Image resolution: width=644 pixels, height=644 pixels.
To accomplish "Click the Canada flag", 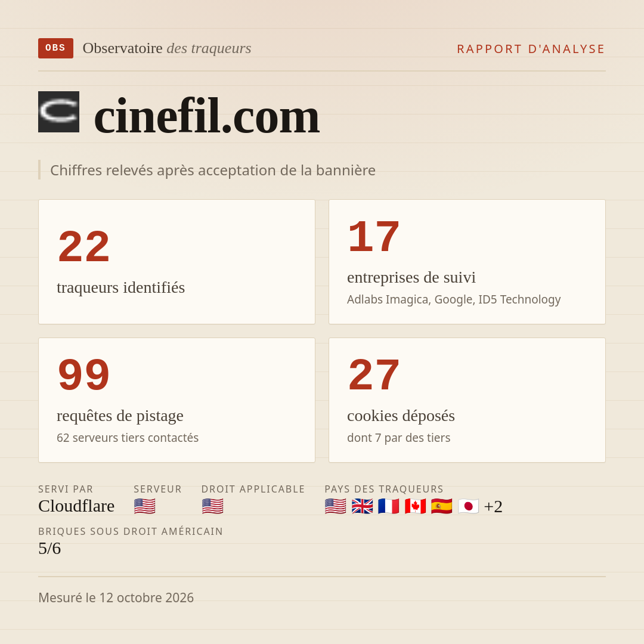I will pyautogui.click(x=415, y=506).
